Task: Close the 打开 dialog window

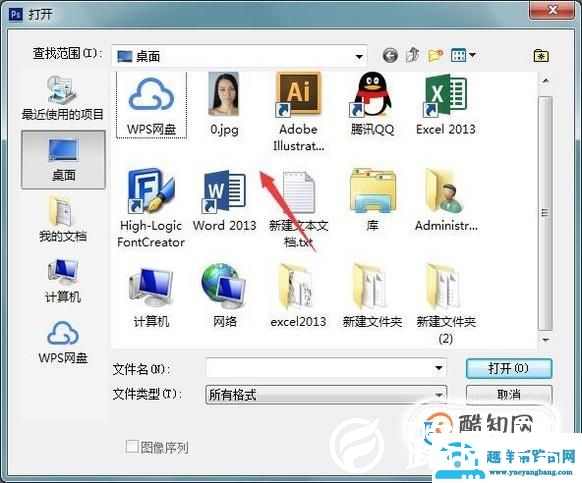Action: (553, 10)
